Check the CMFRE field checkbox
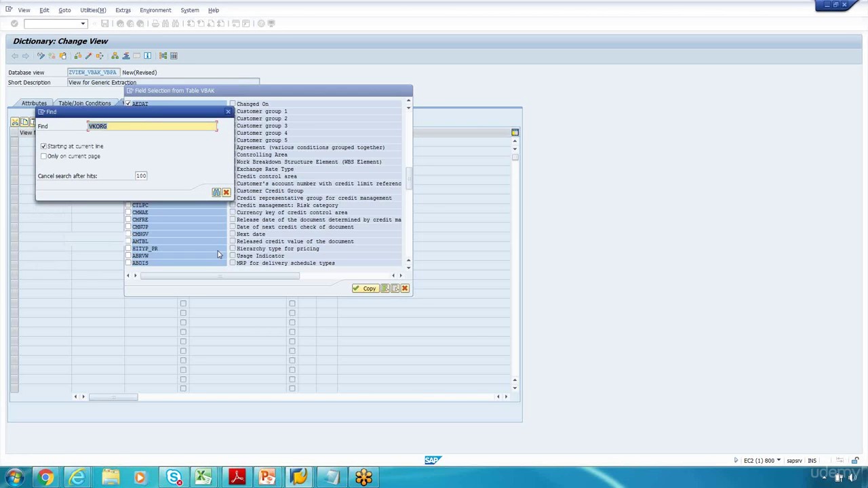Viewport: 868px width, 488px height. coord(128,220)
